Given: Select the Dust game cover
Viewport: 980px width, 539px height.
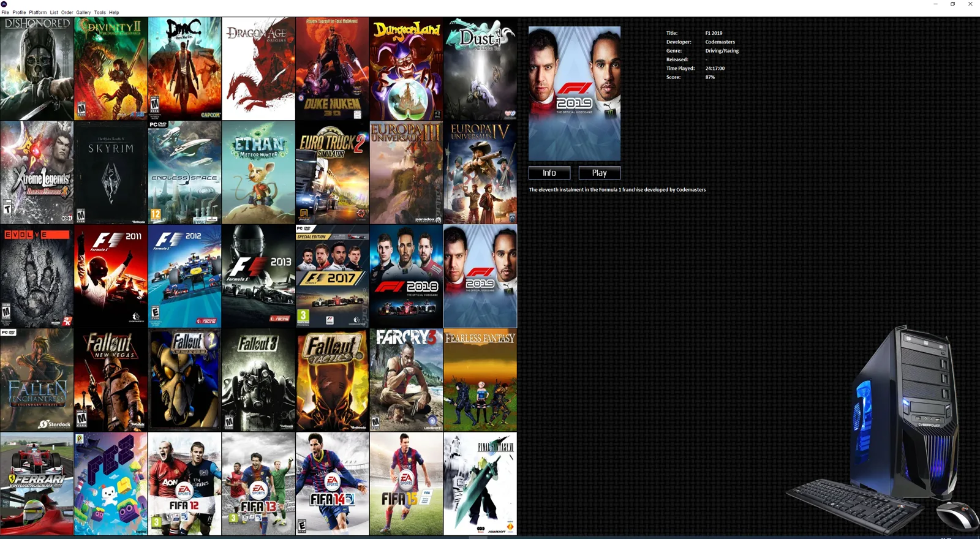Looking at the screenshot, I should coord(480,69).
